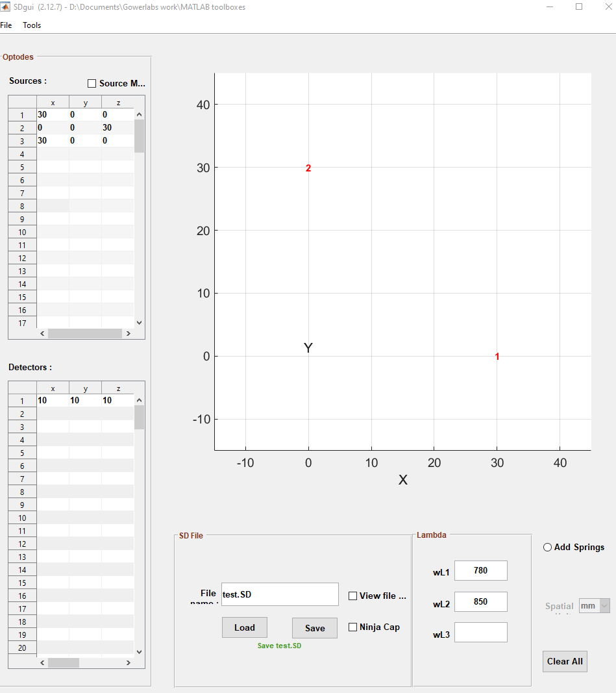Viewport: 616px width, 693px height.
Task: Click the Y axis label on plot
Action: point(308,348)
